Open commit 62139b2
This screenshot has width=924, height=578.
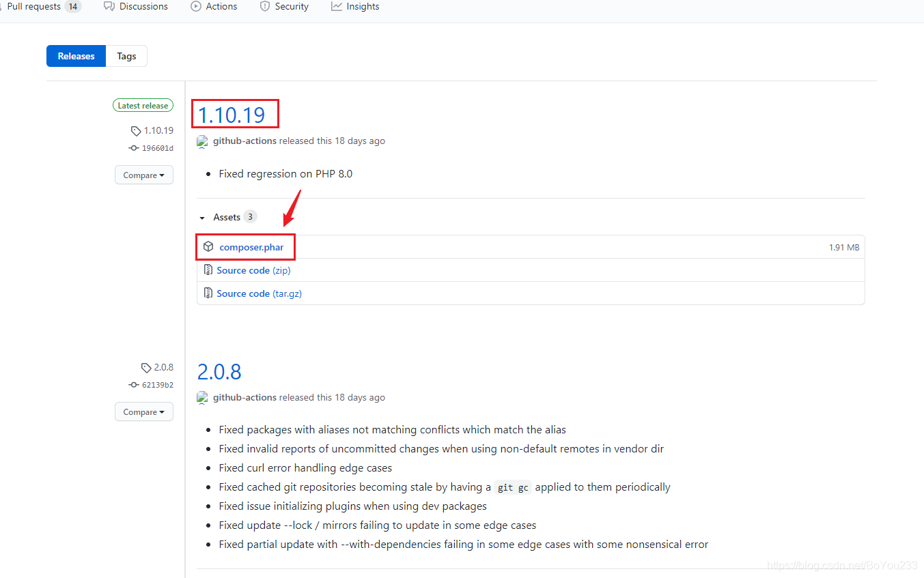point(156,384)
